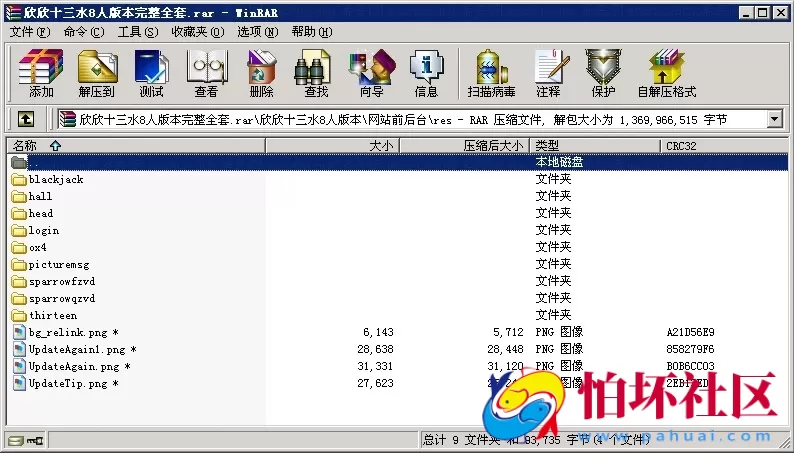Click the bg_relink.png file icon
794x453 pixels.
[19, 333]
